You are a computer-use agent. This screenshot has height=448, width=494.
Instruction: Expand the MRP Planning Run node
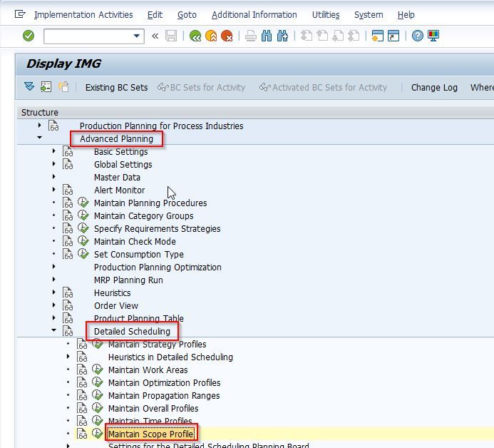coord(54,280)
